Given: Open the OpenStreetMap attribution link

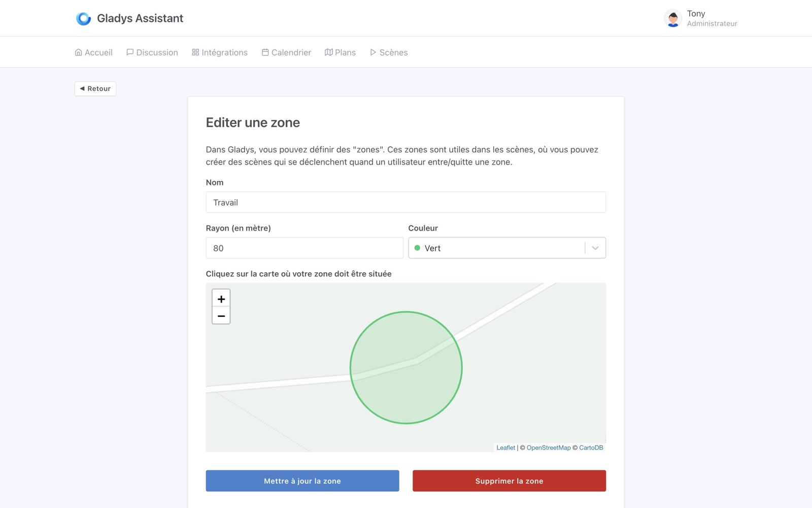Looking at the screenshot, I should pyautogui.click(x=548, y=448).
